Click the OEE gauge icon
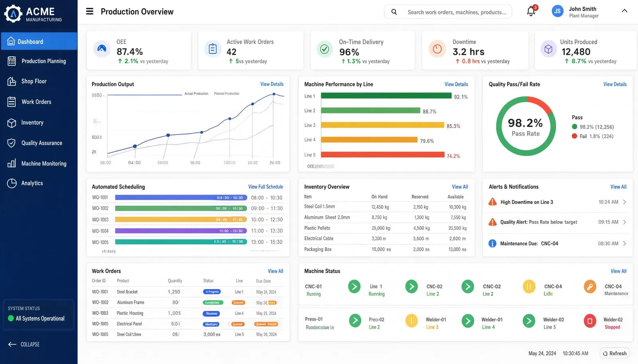This screenshot has width=638, height=364. 102,49
